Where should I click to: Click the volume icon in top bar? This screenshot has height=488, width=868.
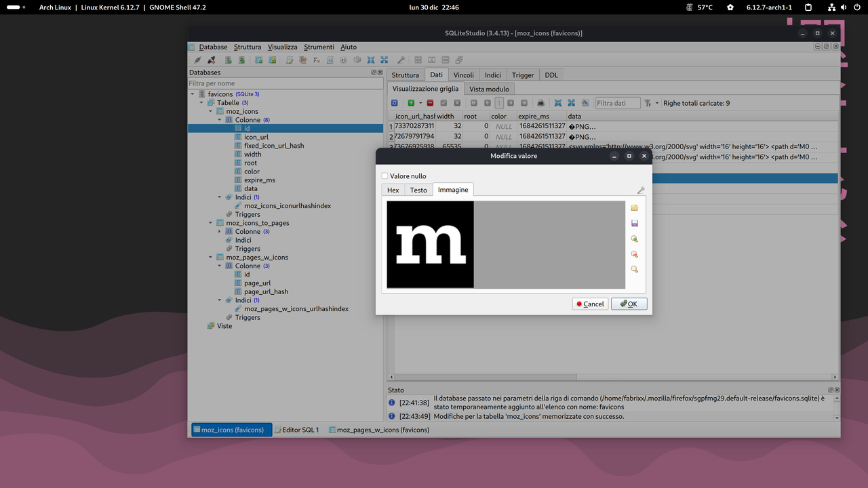tap(844, 7)
